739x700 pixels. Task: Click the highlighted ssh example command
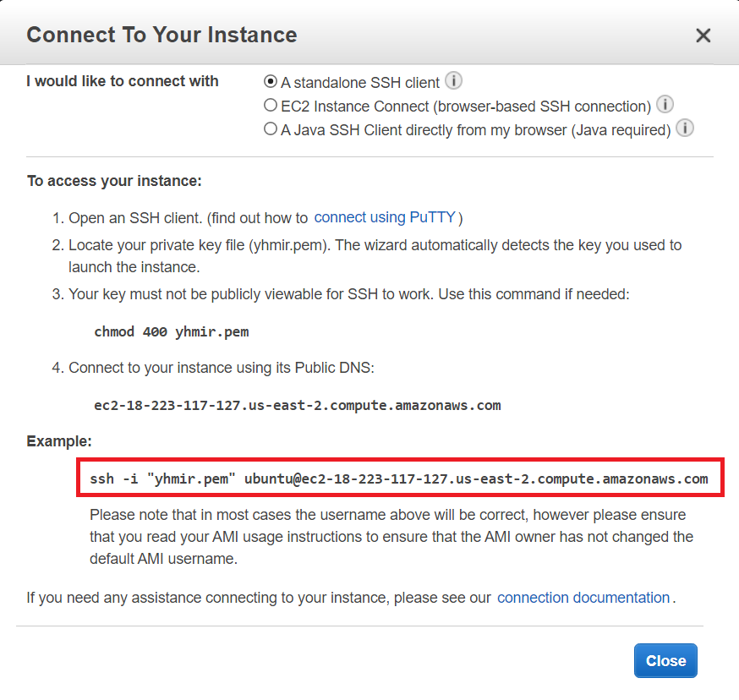tap(399, 479)
